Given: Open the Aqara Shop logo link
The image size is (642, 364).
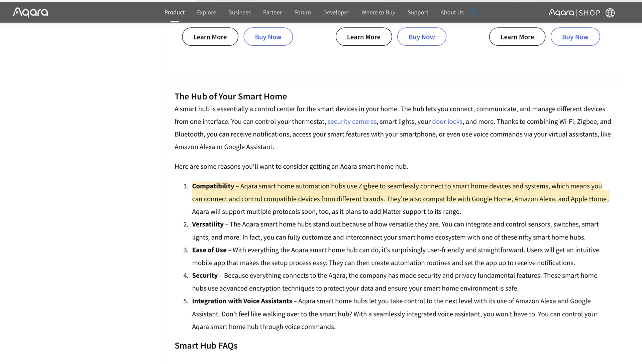Looking at the screenshot, I should [x=574, y=13].
